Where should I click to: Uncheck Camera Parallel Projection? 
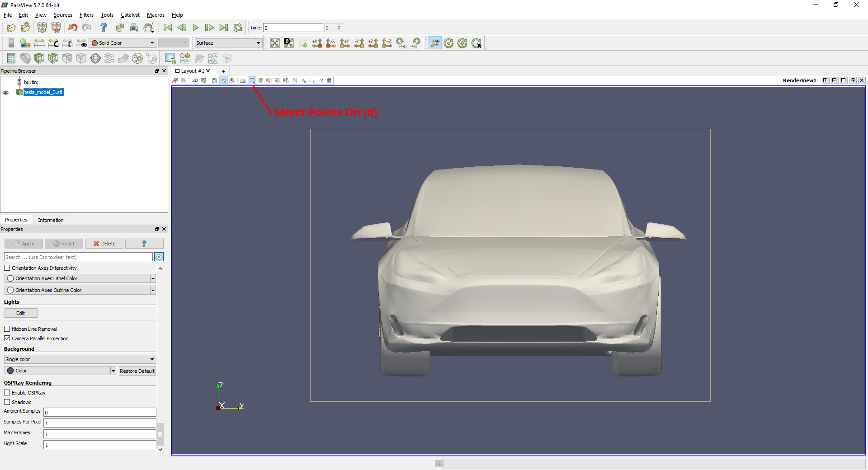tap(7, 338)
